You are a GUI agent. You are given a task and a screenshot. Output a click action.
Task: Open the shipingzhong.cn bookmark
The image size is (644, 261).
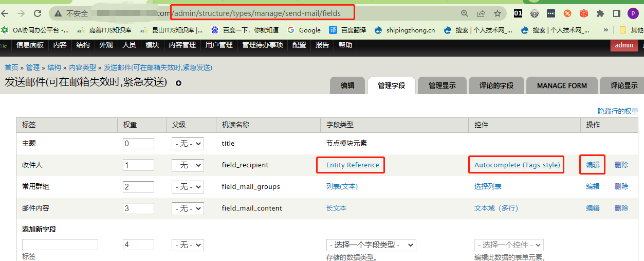click(x=405, y=30)
